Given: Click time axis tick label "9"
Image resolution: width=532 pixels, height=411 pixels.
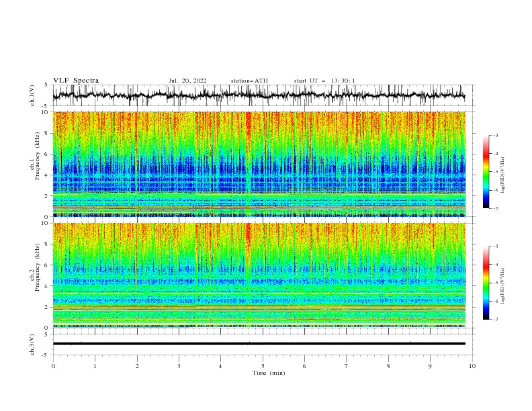Looking at the screenshot, I should coord(430,366).
